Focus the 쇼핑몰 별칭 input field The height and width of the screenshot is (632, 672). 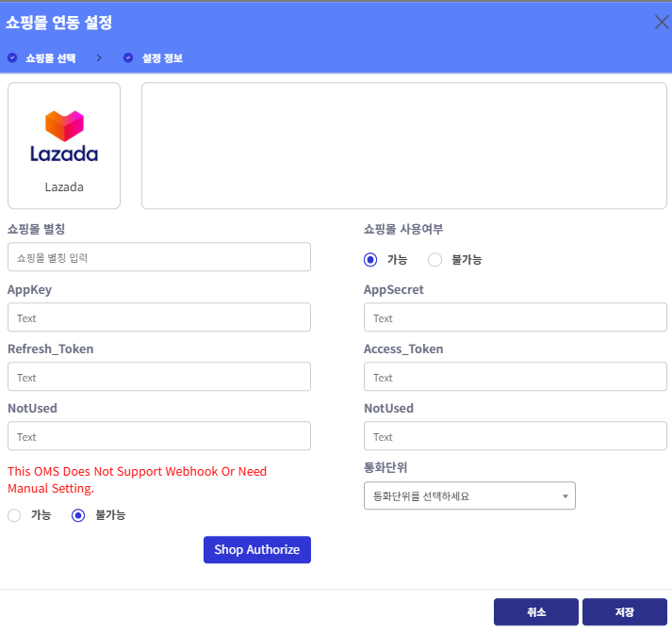tap(159, 257)
